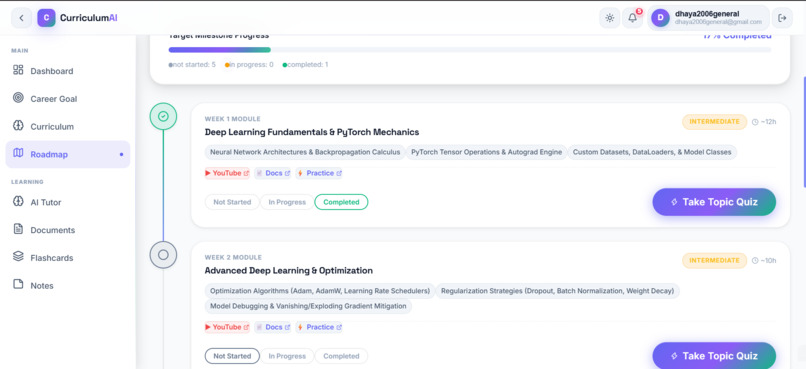Take Topic Quiz for Week 2 module
Viewport: 806px width, 369px height.
[714, 356]
